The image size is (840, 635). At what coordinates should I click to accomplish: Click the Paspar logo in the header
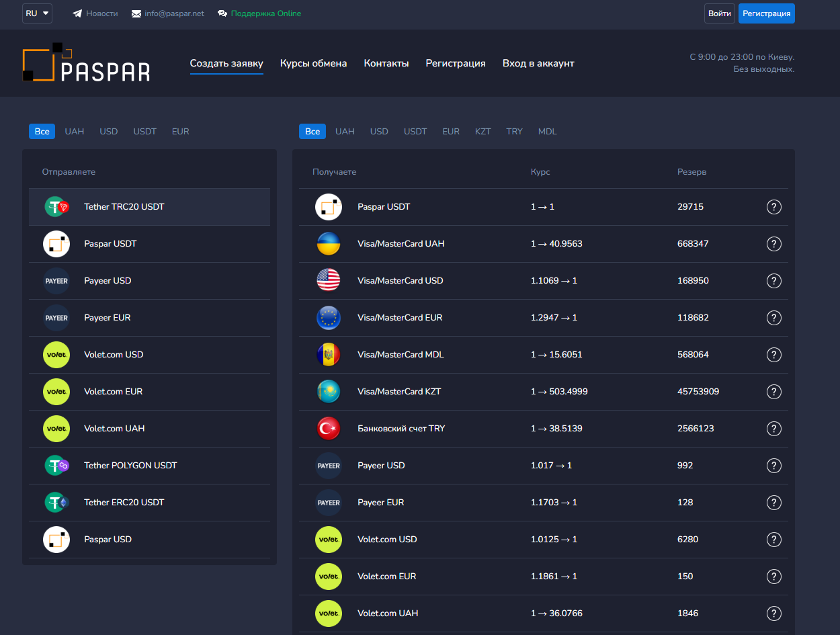[86, 62]
